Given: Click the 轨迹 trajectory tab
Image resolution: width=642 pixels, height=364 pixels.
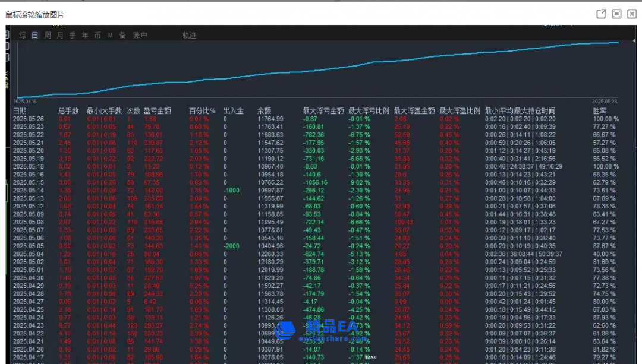Looking at the screenshot, I should click(x=190, y=36).
